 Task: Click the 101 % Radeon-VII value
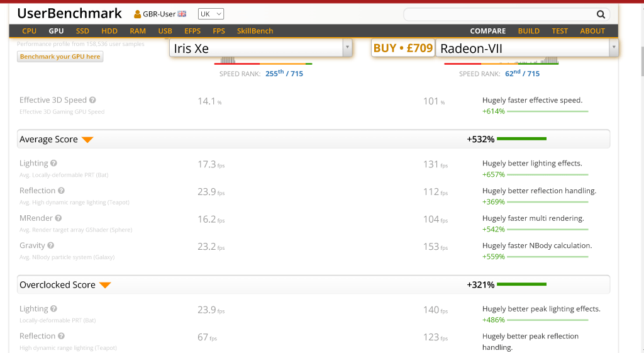click(x=434, y=101)
